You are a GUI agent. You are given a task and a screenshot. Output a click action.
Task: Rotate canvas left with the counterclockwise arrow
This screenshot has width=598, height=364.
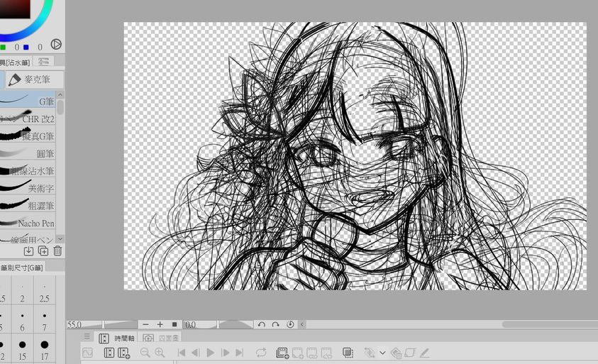click(x=261, y=325)
